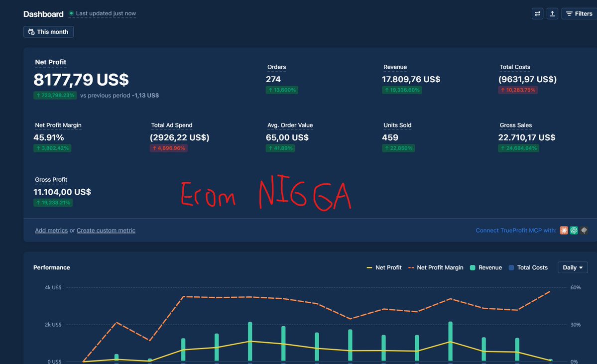The width and height of the screenshot is (597, 364).
Task: Click the 274 orders value
Action: click(x=273, y=79)
